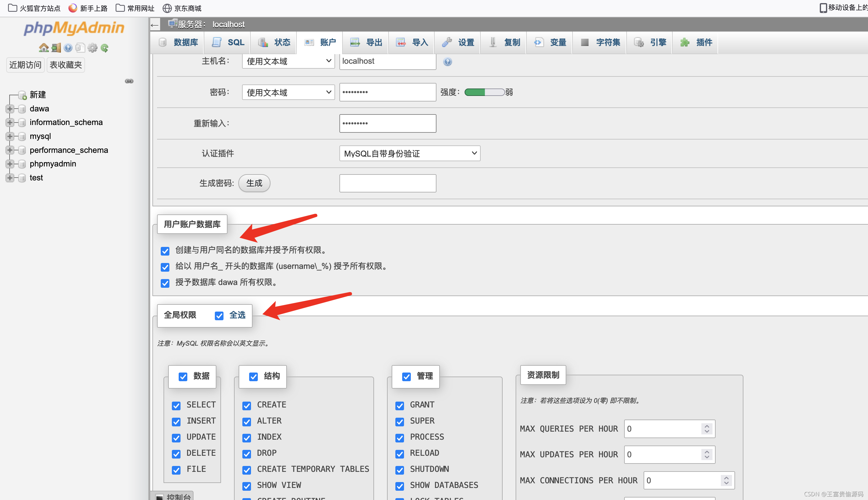Click the 数据库 tab icon
868x500 pixels.
point(163,42)
